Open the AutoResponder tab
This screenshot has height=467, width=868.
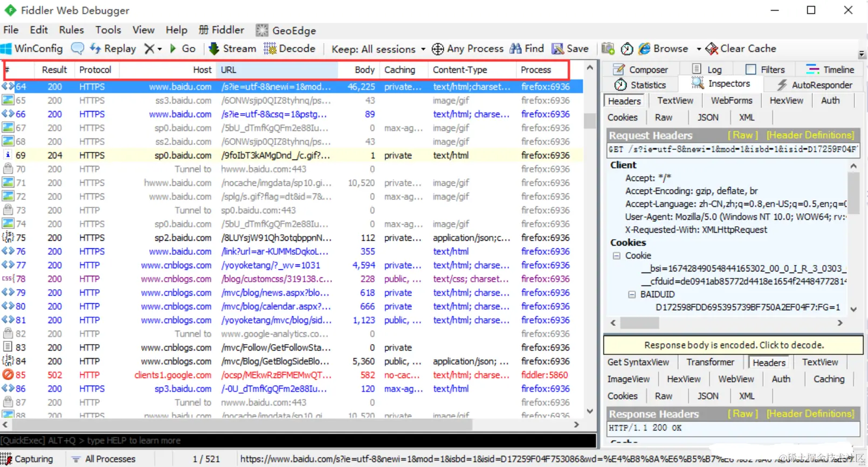coord(815,85)
